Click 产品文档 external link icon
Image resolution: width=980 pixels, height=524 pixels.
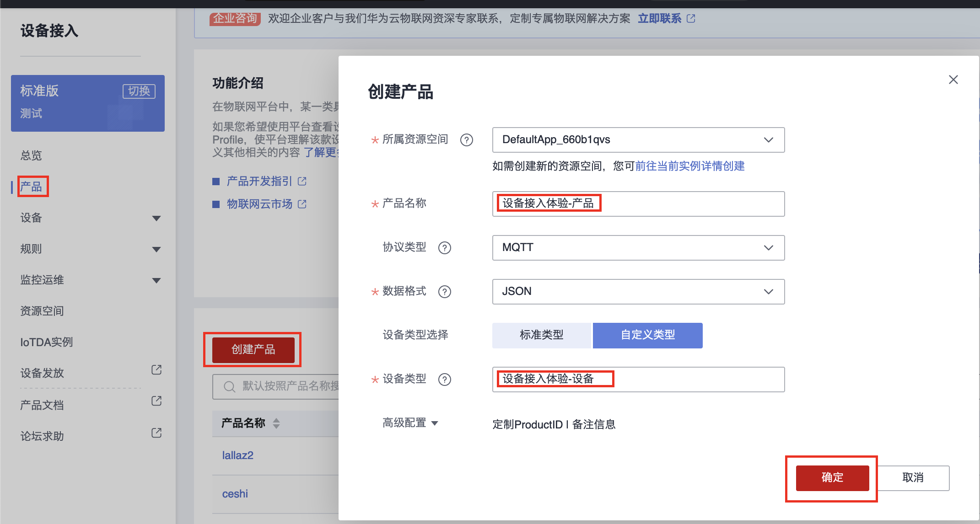pyautogui.click(x=156, y=401)
